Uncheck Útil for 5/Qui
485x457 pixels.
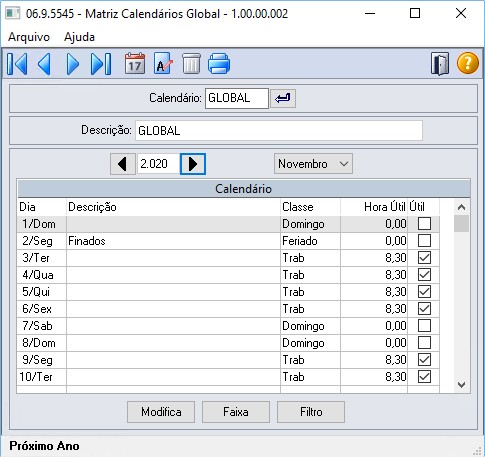[424, 292]
